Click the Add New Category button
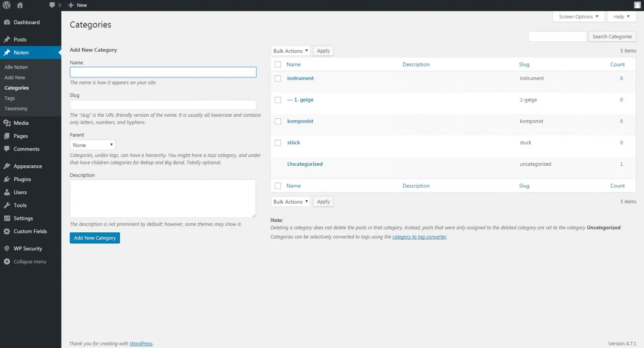 pos(95,238)
